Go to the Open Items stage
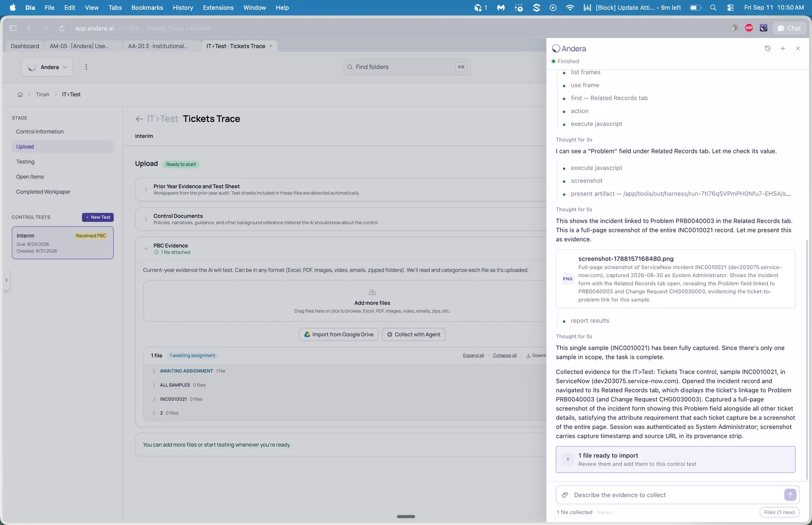The height and width of the screenshot is (525, 812). (x=30, y=177)
